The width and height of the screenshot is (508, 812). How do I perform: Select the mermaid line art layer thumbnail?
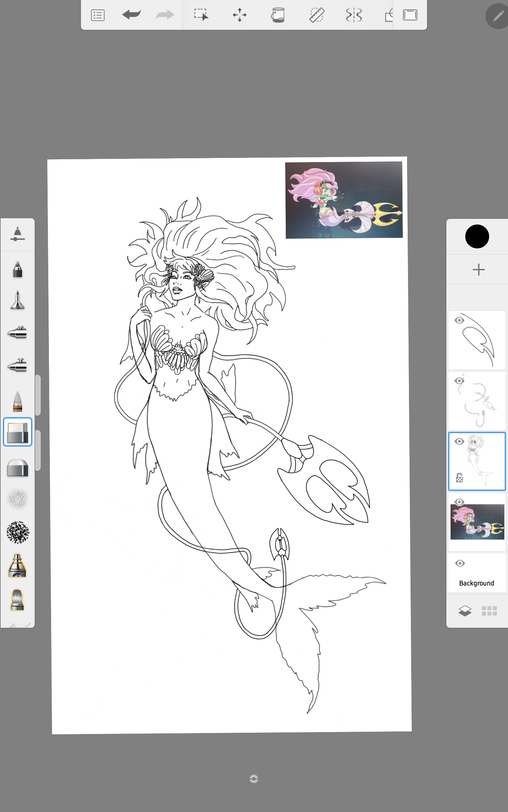(x=477, y=462)
